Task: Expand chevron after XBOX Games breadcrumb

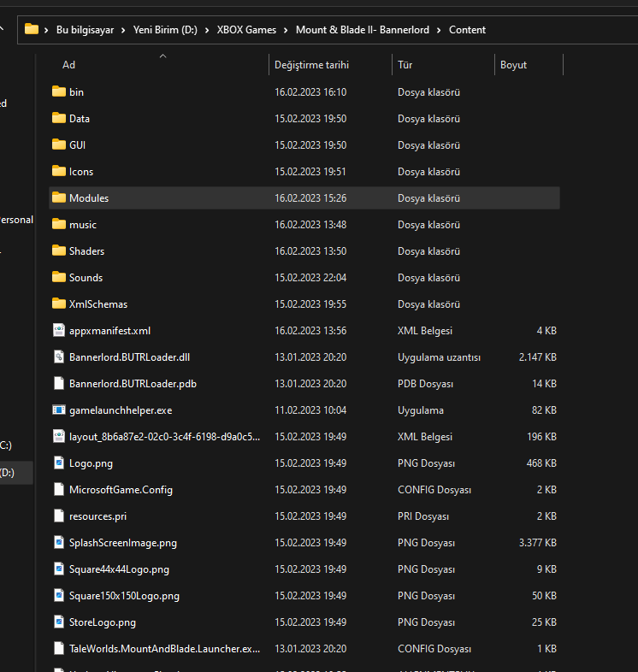Action: pyautogui.click(x=286, y=30)
